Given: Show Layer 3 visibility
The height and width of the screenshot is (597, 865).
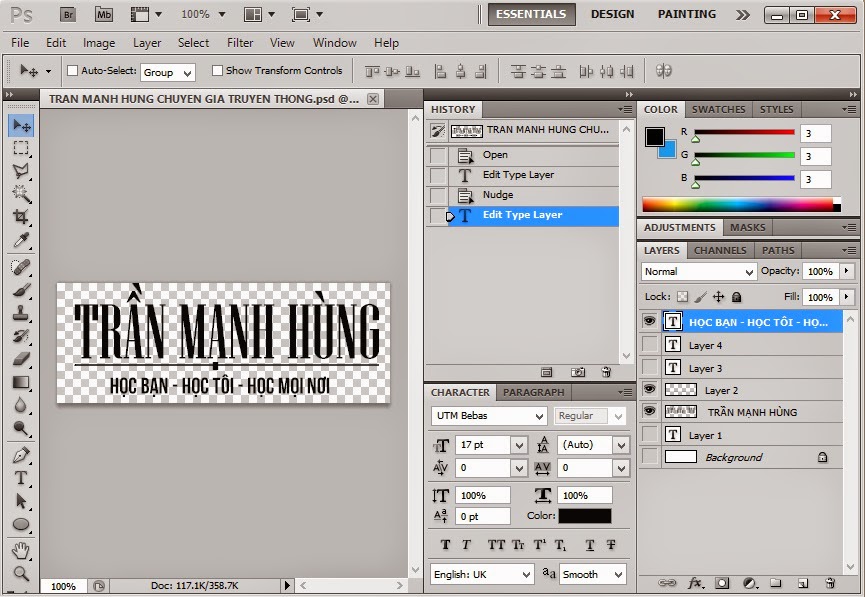Looking at the screenshot, I should 650,367.
